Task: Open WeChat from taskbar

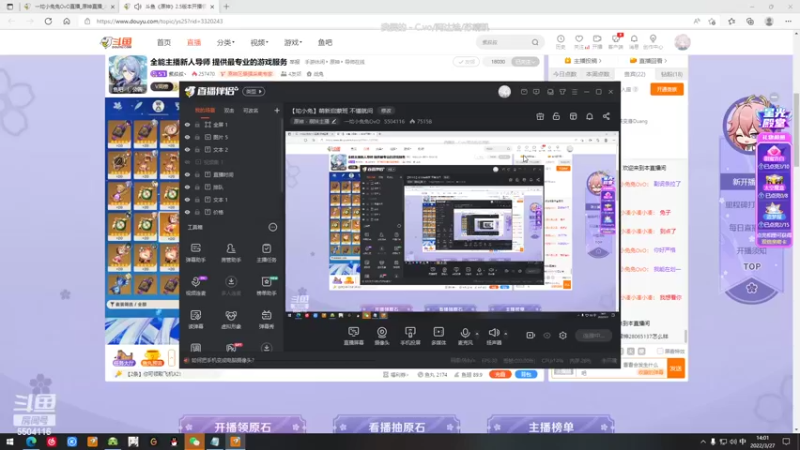Action: click(x=194, y=442)
